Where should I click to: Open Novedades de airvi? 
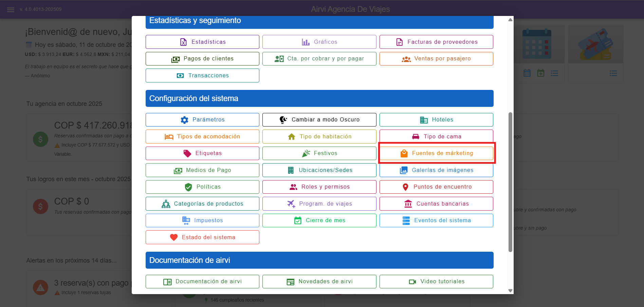(x=319, y=282)
